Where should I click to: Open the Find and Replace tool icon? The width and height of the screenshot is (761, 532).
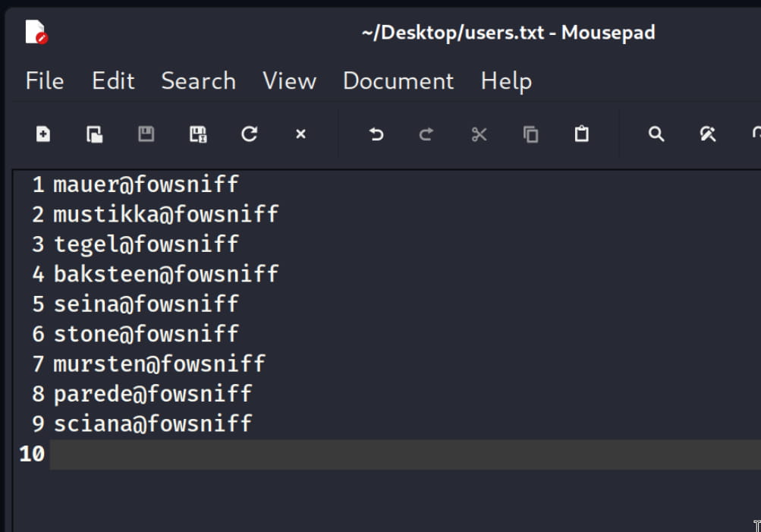(x=708, y=134)
